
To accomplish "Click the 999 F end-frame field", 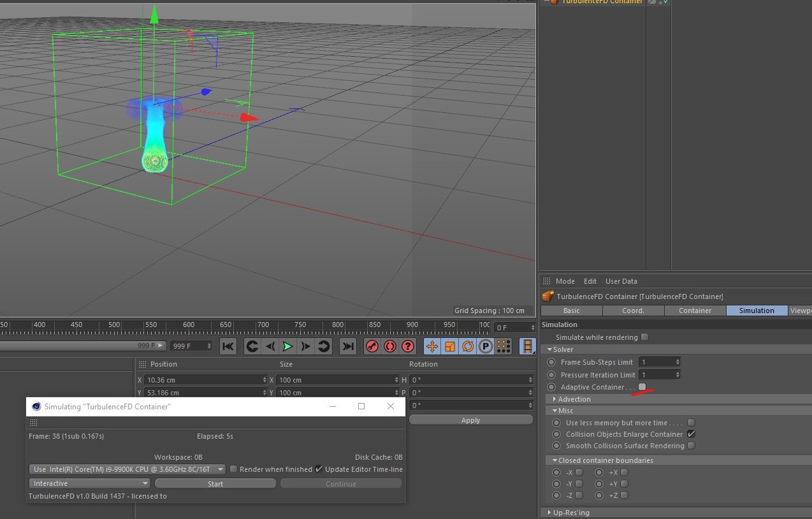I will 191,346.
